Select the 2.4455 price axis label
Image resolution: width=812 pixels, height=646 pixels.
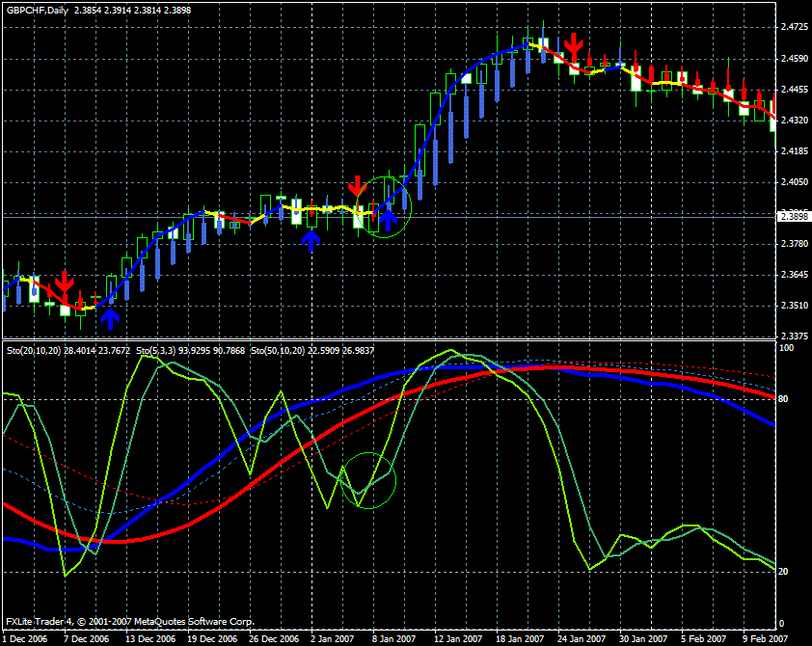pyautogui.click(x=795, y=90)
